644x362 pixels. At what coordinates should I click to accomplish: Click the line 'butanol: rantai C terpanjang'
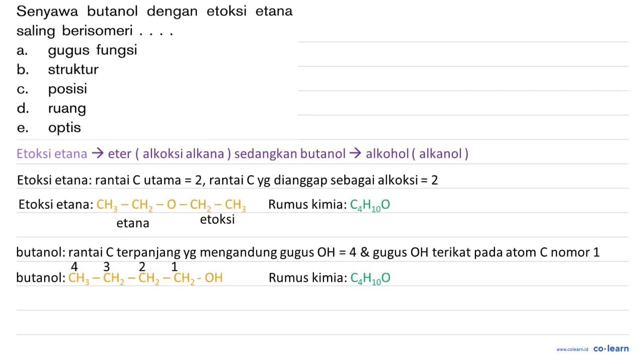[x=308, y=252]
